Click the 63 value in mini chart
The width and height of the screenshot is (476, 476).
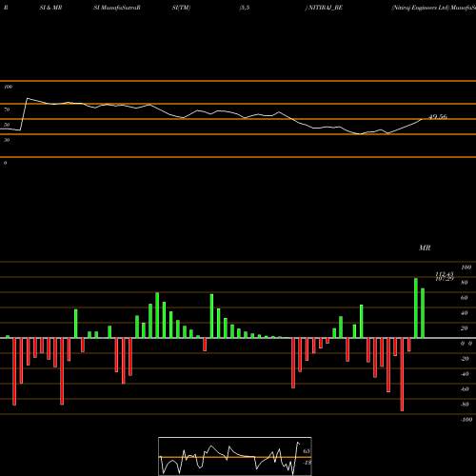point(307,451)
